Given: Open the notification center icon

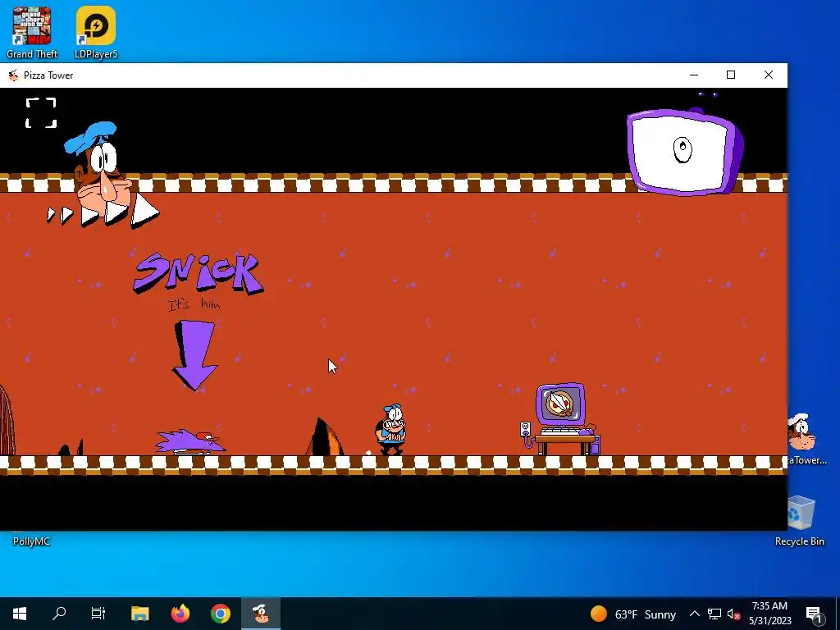Looking at the screenshot, I should coord(813,614).
